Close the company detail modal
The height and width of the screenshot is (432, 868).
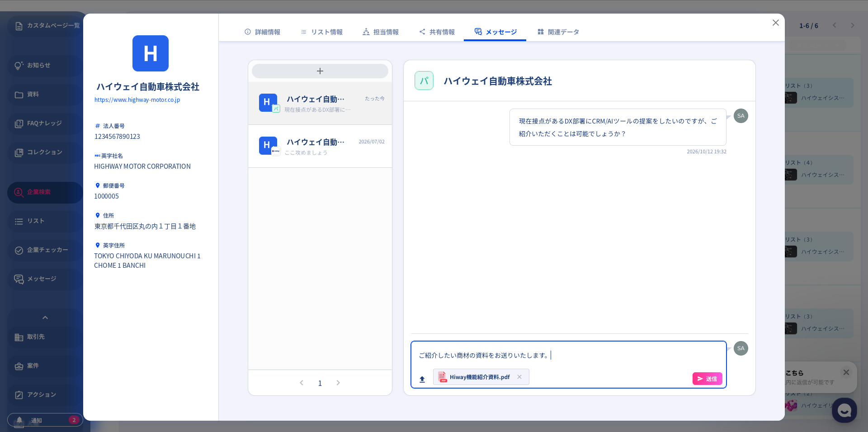[775, 23]
